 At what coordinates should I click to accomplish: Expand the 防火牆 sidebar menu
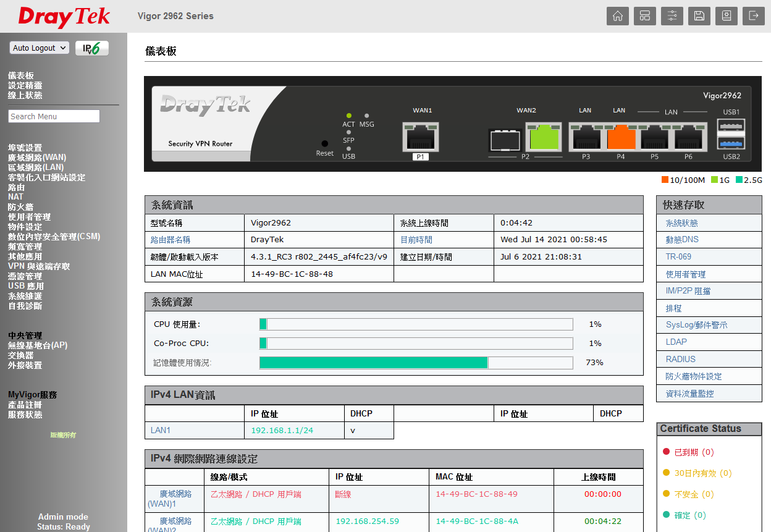pyautogui.click(x=21, y=207)
